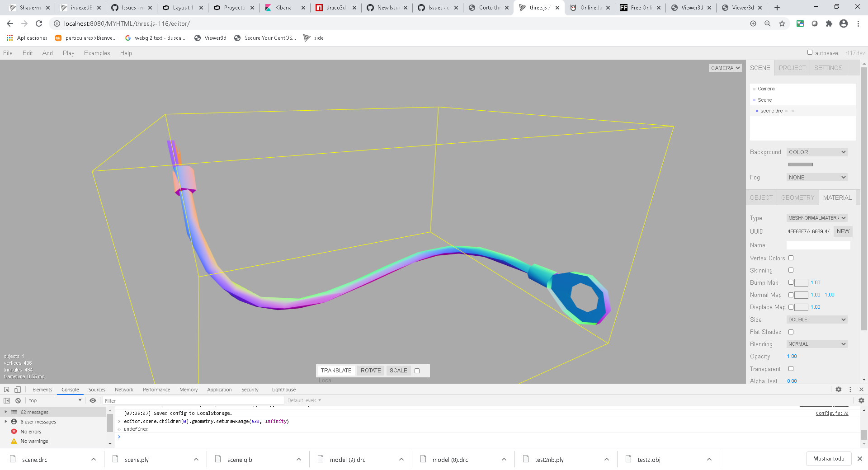The image size is (868, 470).
Task: Open the live expression eye icon
Action: pos(93,400)
